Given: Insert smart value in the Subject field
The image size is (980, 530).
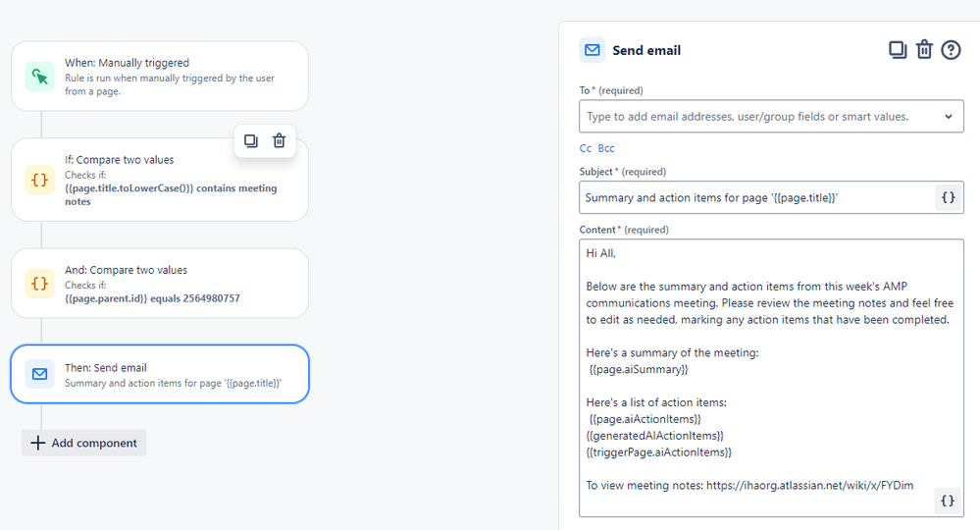Looking at the screenshot, I should tap(949, 197).
